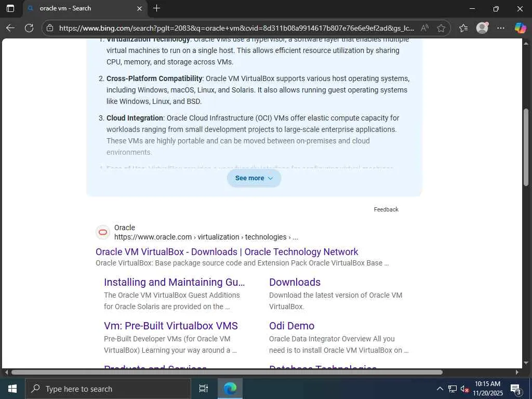Viewport: 532px width, 399px height.
Task: Open Vm: Pre-Built Virtualbox VMS link
Action: point(170,326)
